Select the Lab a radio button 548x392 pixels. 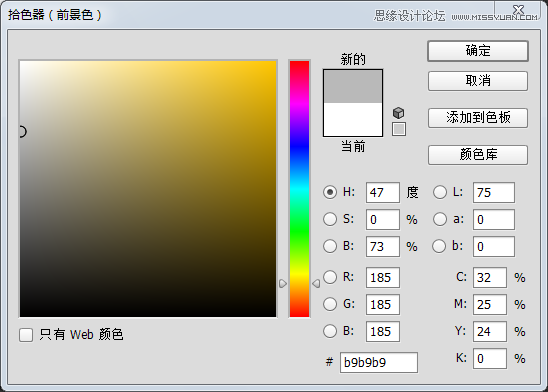(440, 219)
